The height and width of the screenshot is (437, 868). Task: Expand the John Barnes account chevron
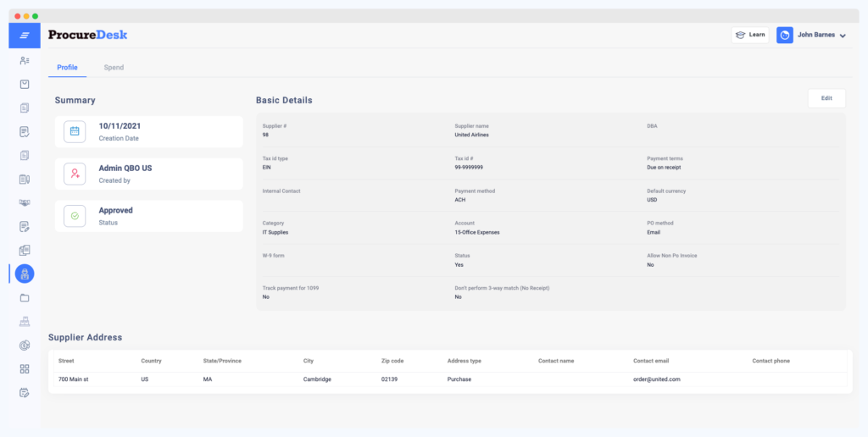click(x=843, y=36)
